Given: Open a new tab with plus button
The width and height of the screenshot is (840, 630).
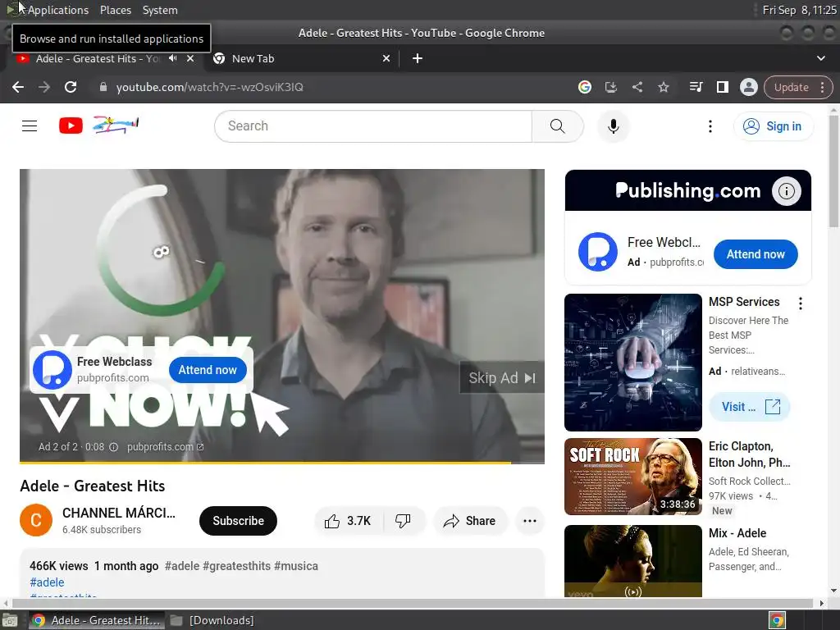Looking at the screenshot, I should (x=418, y=58).
